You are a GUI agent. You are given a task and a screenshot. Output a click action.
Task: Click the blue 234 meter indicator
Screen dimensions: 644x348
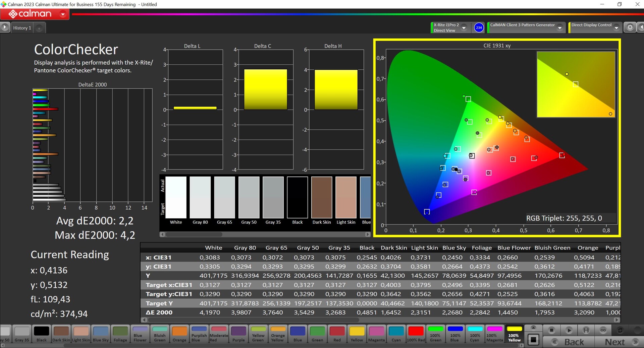tap(479, 28)
